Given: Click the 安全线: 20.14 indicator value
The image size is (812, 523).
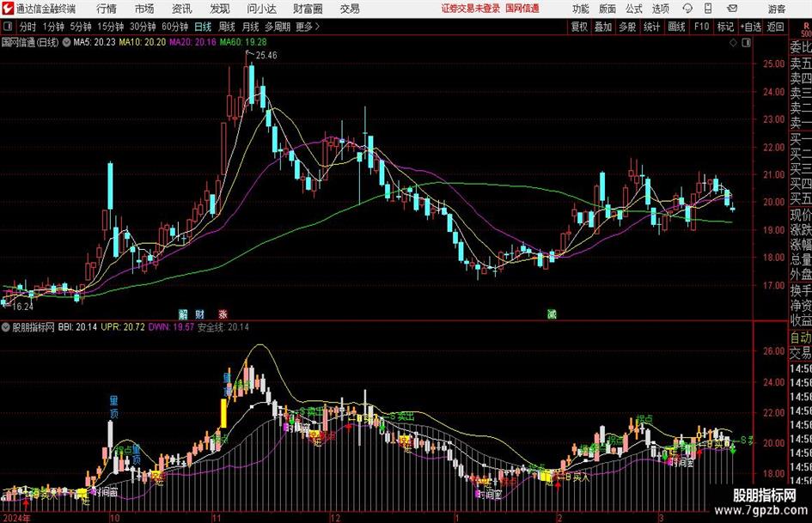Looking at the screenshot, I should pyautogui.click(x=223, y=327).
